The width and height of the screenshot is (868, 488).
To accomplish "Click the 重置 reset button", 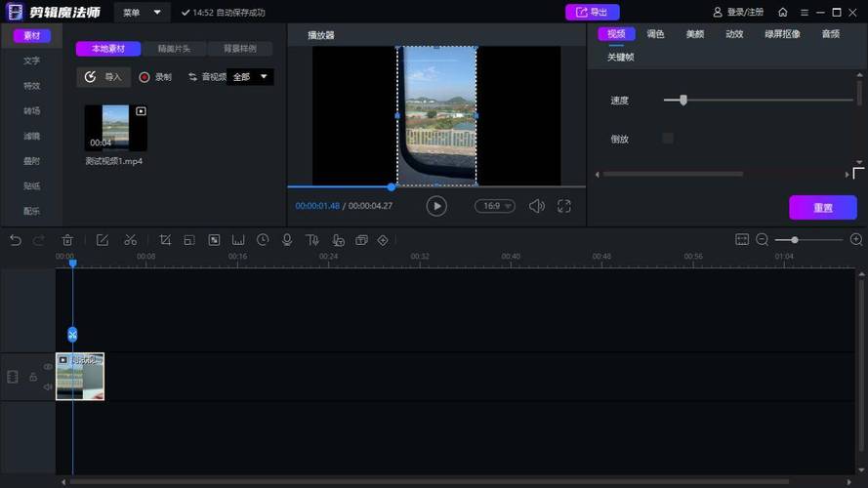I will pos(823,208).
